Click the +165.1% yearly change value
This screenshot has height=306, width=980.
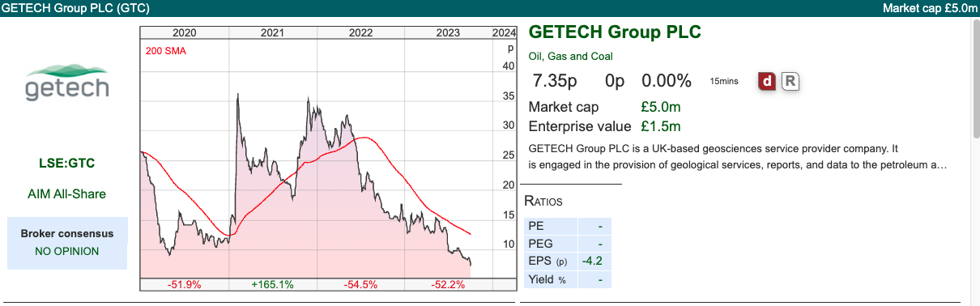coord(272,284)
